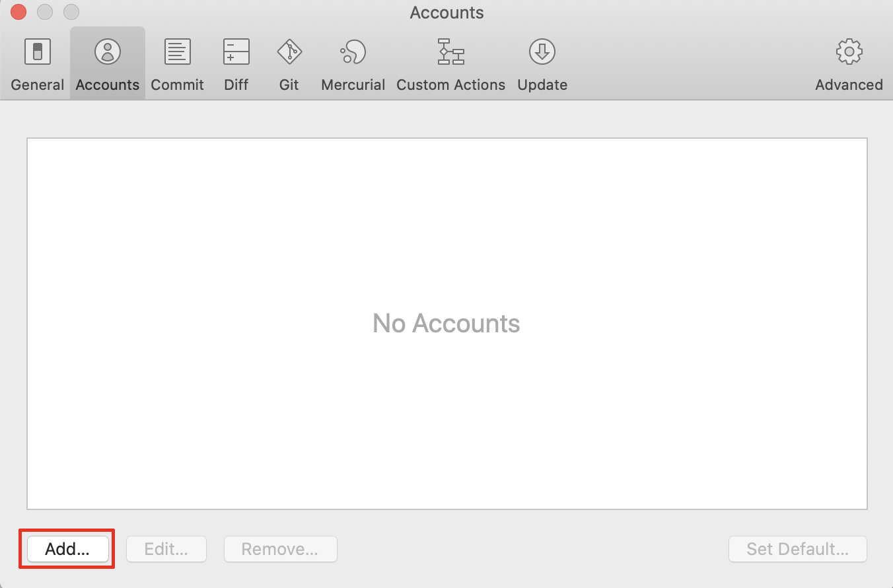893x588 pixels.
Task: Close the Accounts preferences window
Action: 18,12
